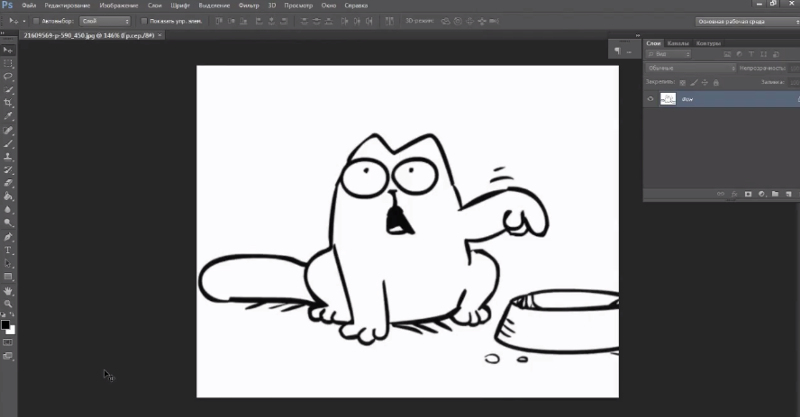Click the foreground black color swatch
Image resolution: width=800 pixels, height=417 pixels.
5,325
